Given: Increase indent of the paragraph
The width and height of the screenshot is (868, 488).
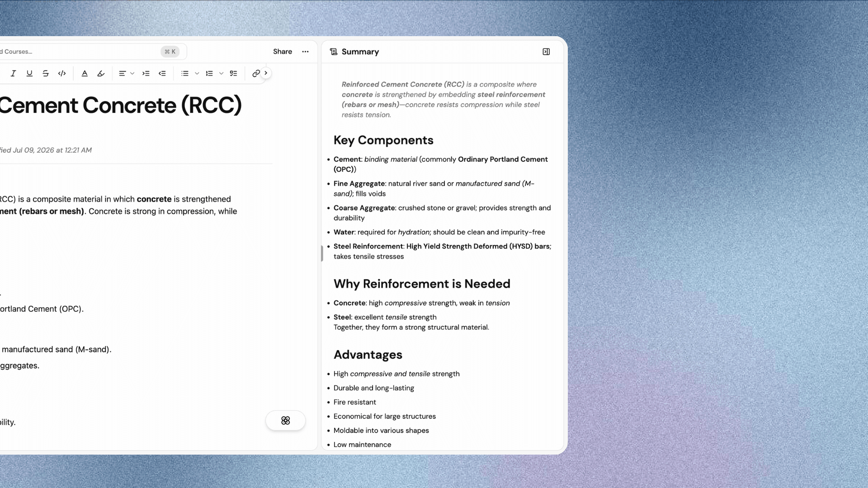Looking at the screenshot, I should [146, 73].
